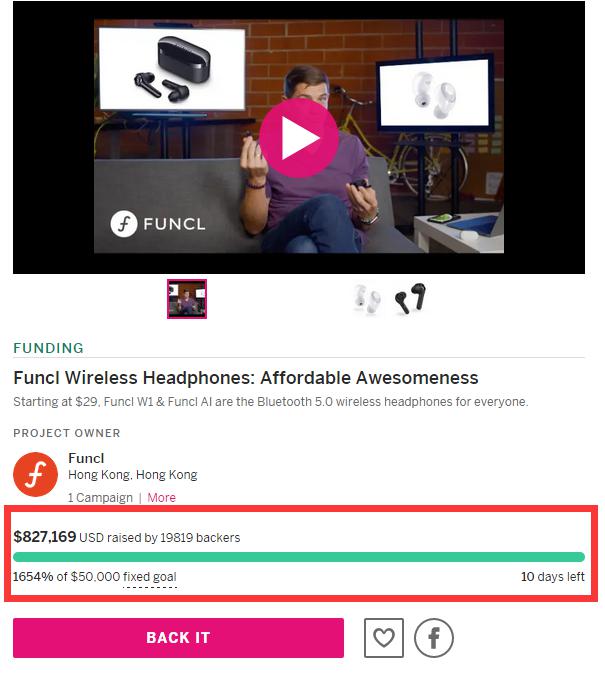Click the white earbuds monitor in video
Viewport: 605px width, 683px height.
[434, 93]
